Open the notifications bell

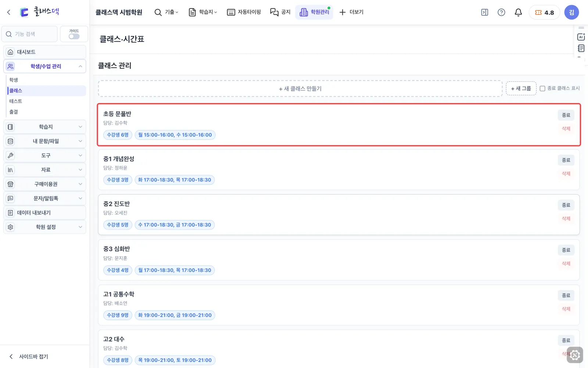(x=518, y=12)
